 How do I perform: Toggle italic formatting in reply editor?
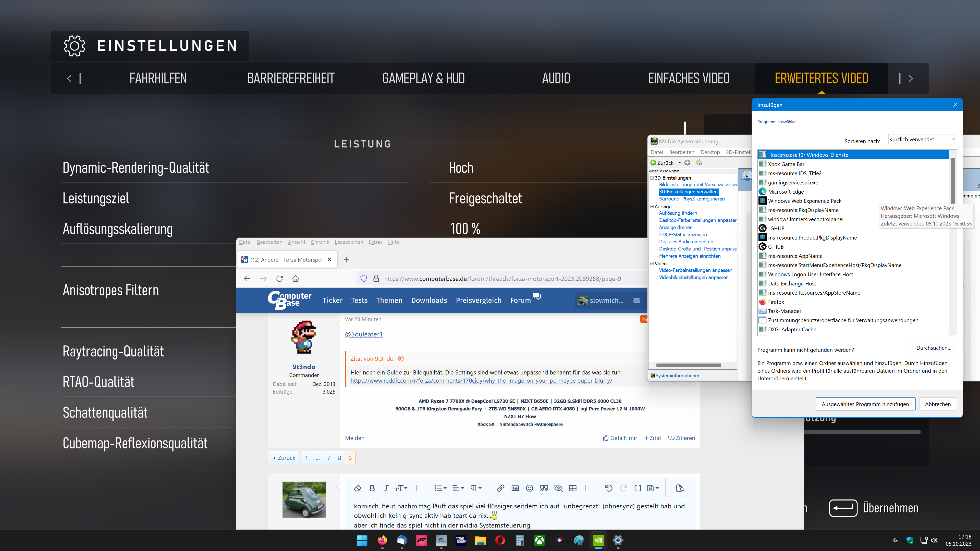point(386,488)
